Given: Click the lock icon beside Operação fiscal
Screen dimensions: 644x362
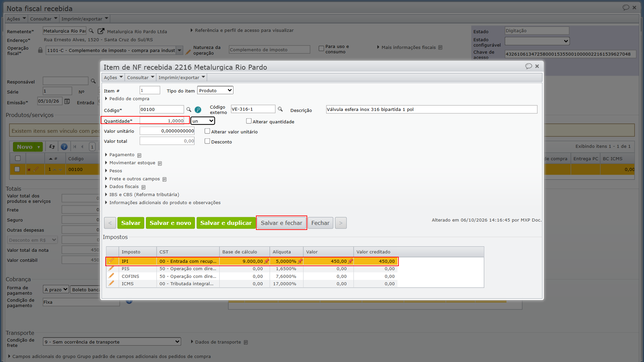Looking at the screenshot, I should [x=40, y=50].
